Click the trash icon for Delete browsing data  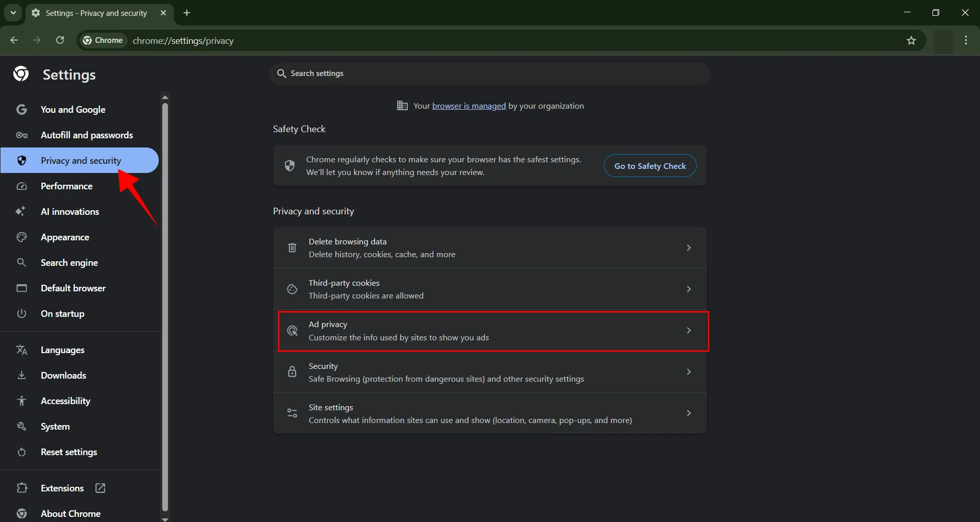click(x=292, y=248)
